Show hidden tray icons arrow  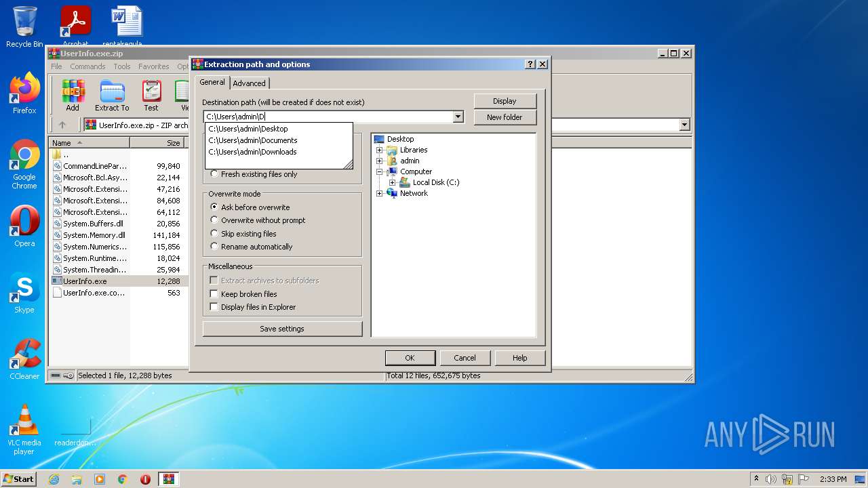pos(756,479)
